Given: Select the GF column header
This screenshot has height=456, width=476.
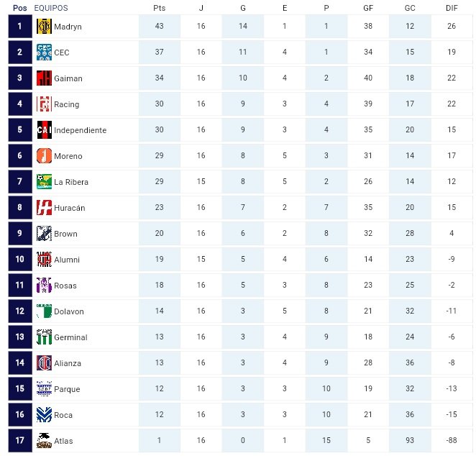Looking at the screenshot, I should pyautogui.click(x=368, y=8).
